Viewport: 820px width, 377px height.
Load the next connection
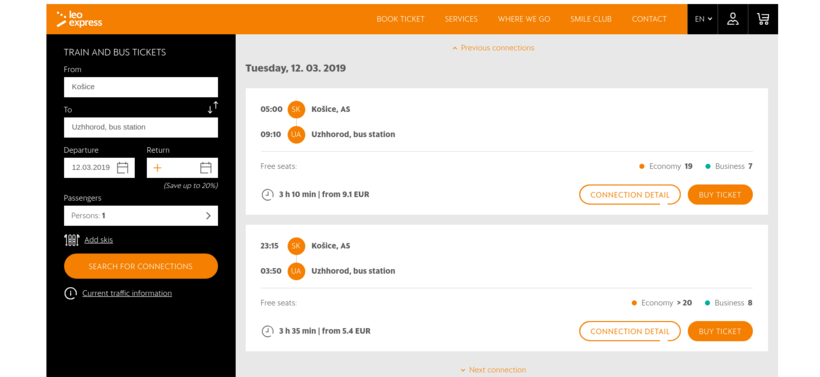click(493, 370)
